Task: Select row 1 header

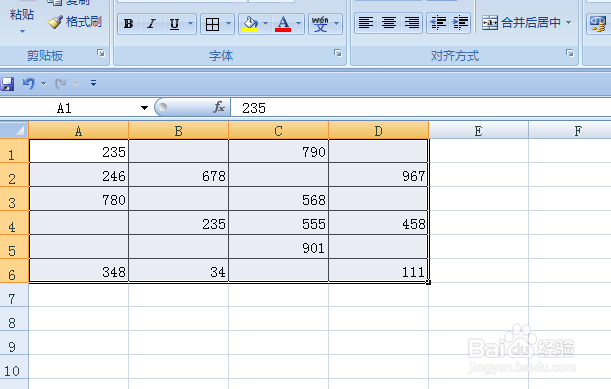Action: (14, 151)
